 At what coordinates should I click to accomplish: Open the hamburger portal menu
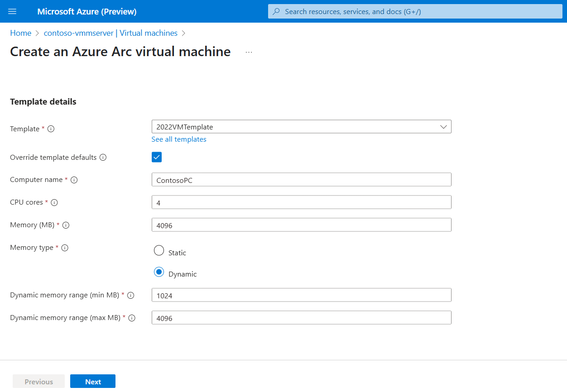(12, 11)
